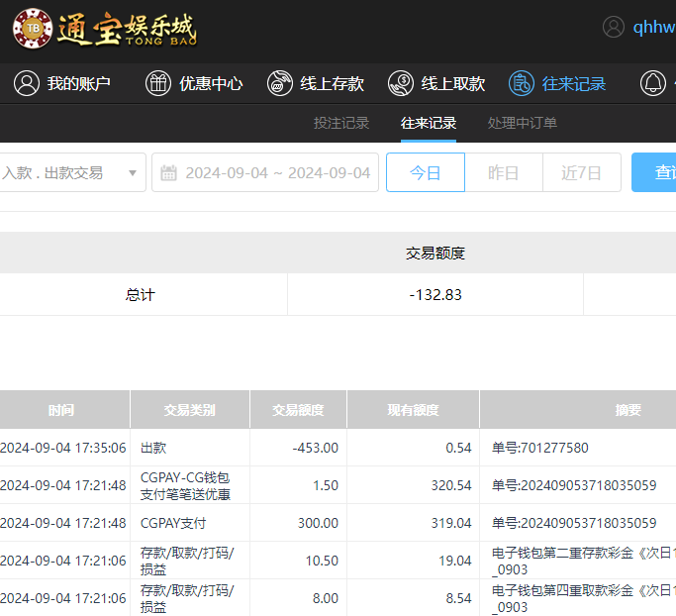Click the calendar icon in date field

coord(169,172)
